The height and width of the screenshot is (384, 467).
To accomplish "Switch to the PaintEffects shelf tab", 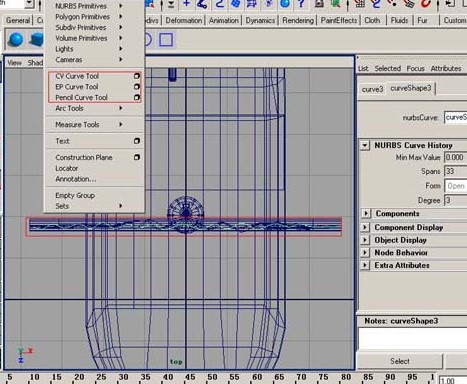I will (339, 20).
